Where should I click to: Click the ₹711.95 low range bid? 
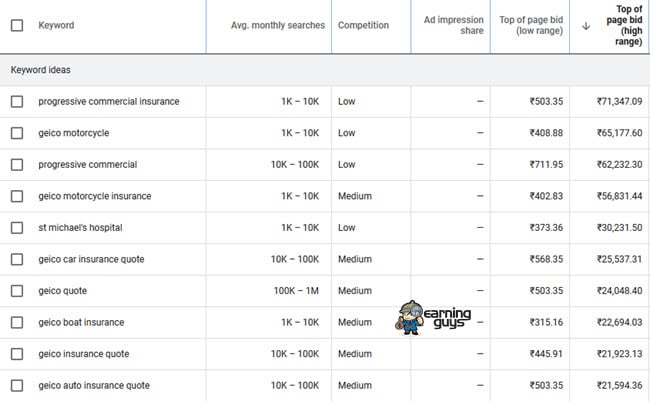546,165
